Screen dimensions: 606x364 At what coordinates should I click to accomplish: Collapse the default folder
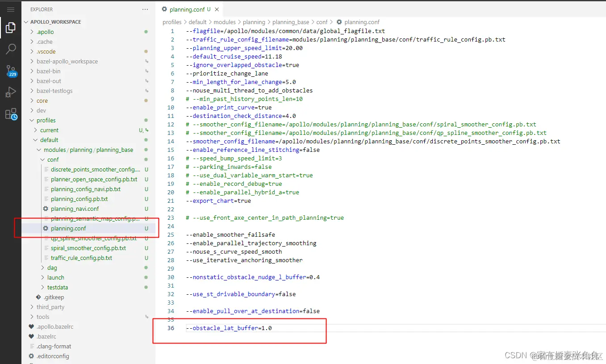tap(49, 140)
